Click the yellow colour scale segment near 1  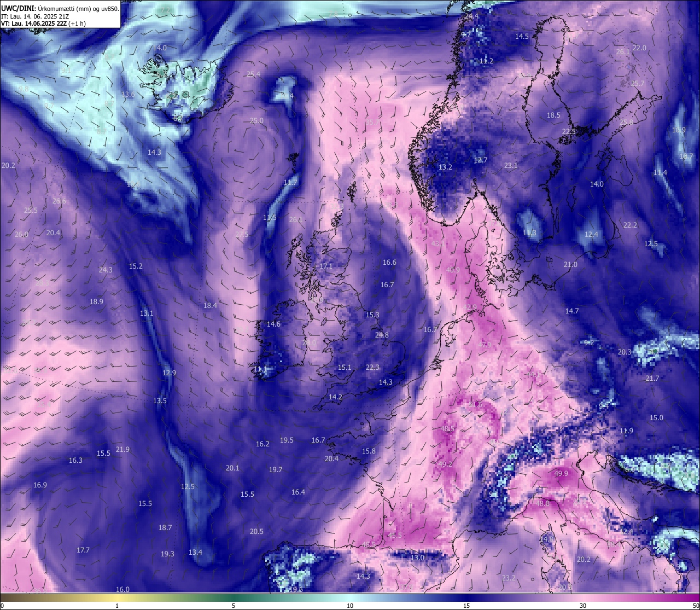click(117, 597)
